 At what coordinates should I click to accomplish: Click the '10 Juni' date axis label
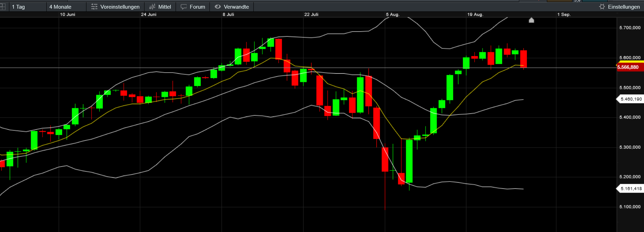point(67,15)
